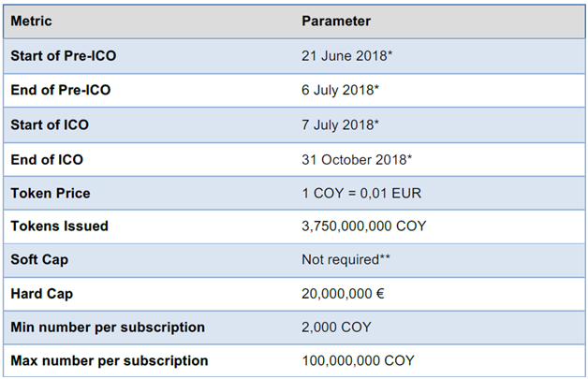This screenshot has height=379, width=588.
Task: Click the 100,000,000 COY maximum value
Action: [358, 360]
